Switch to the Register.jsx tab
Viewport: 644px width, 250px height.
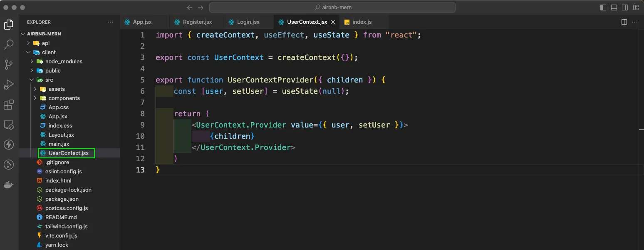click(196, 22)
